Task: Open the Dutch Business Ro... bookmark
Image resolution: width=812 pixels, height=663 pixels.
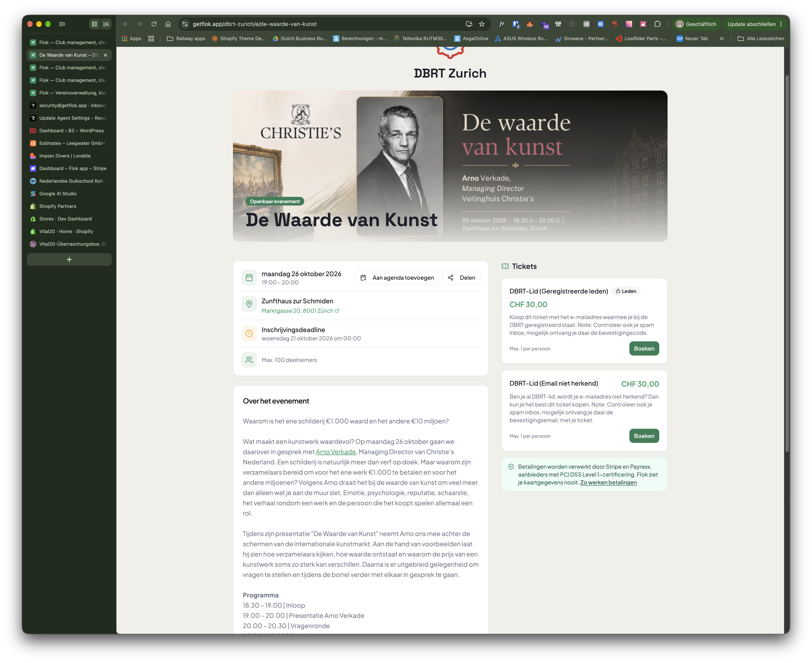Action: tap(299, 39)
